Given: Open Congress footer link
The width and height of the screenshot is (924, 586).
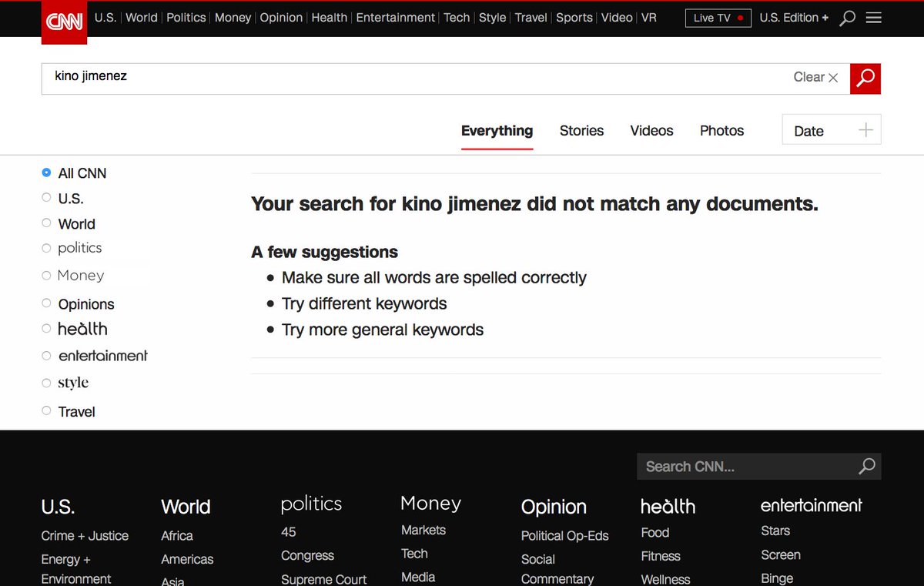Looking at the screenshot, I should pyautogui.click(x=307, y=555).
